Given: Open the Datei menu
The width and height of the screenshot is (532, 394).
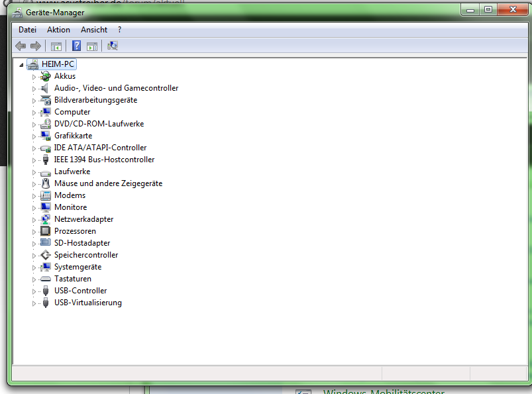Looking at the screenshot, I should tap(27, 30).
